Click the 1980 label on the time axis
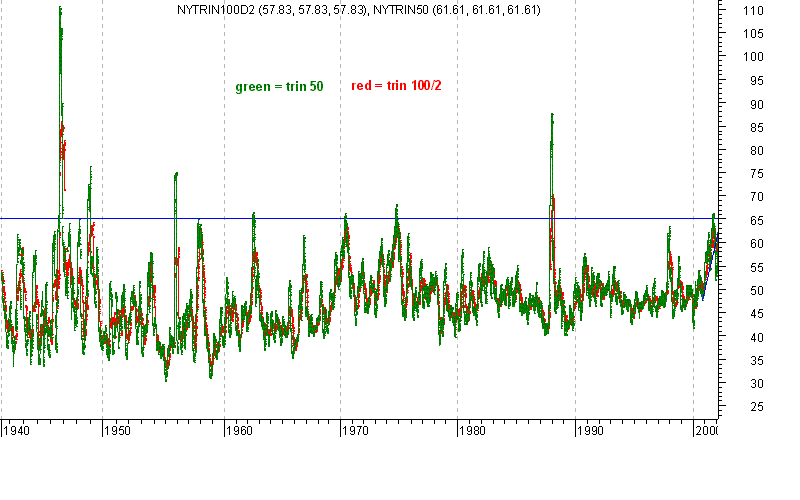This screenshot has width=800, height=500. click(x=472, y=431)
